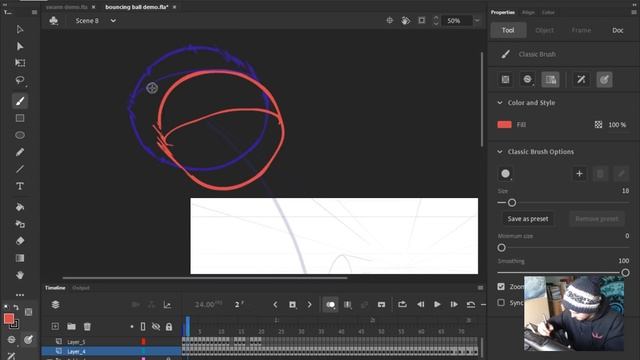Image resolution: width=640 pixels, height=360 pixels.
Task: Select the Paint Bucket tool
Action: 20,207
